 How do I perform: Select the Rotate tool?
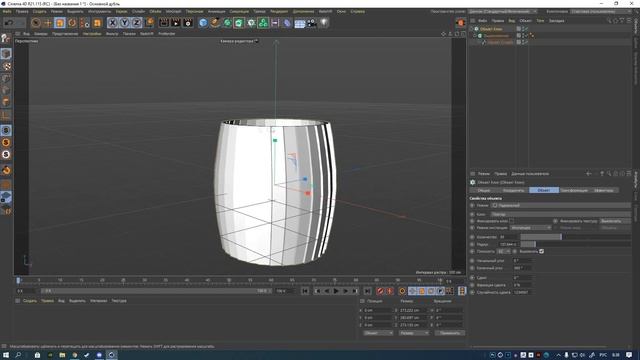72,23
